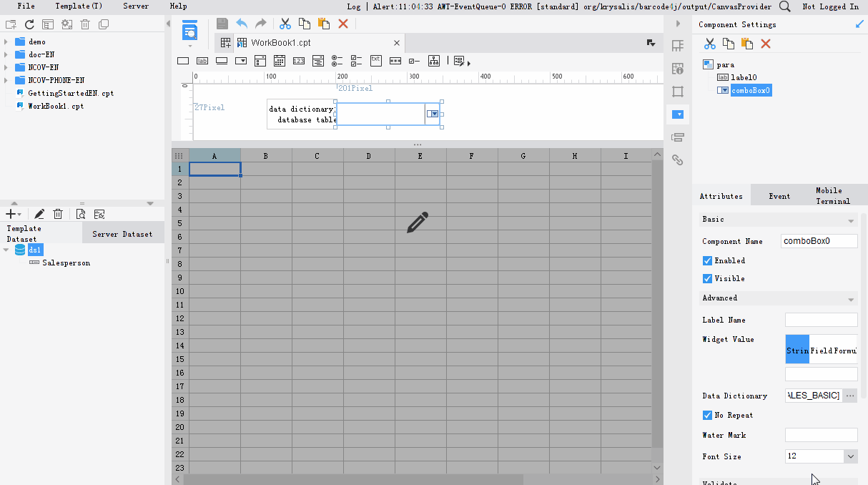Select the Label widget tool in the toolbar
The width and height of the screenshot is (868, 485).
tap(202, 61)
